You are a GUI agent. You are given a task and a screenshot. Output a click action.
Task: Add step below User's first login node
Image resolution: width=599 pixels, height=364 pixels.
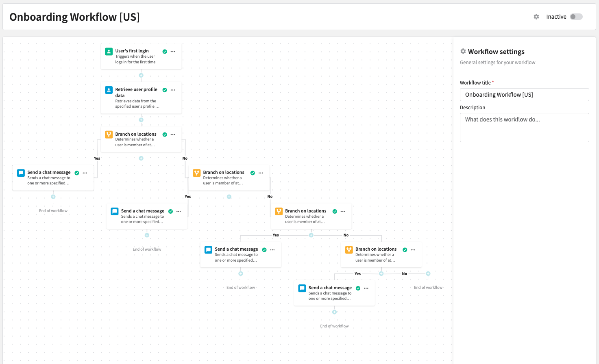141,75
